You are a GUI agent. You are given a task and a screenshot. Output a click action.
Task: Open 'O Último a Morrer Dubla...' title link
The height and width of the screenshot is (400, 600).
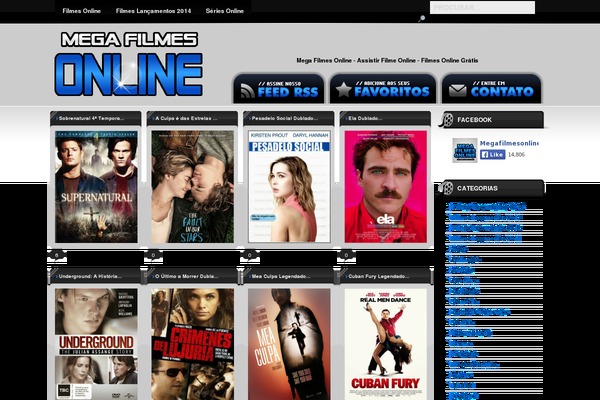[187, 276]
